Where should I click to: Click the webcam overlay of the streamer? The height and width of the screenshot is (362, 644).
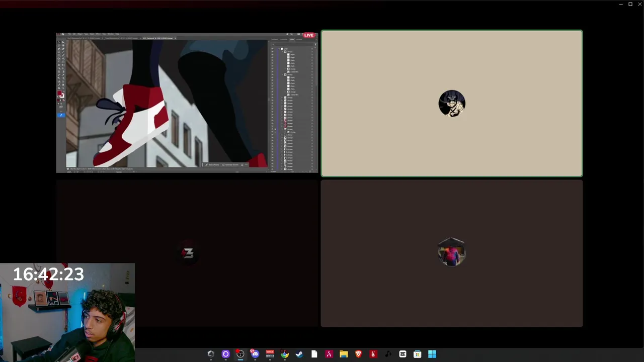tap(67, 312)
